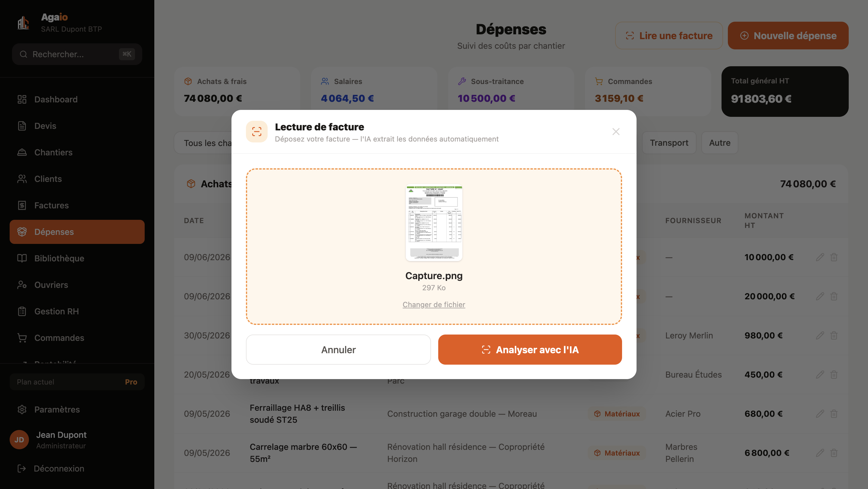Delete the Bureau Études 450,00 € expense
868x489 pixels.
[x=834, y=375]
